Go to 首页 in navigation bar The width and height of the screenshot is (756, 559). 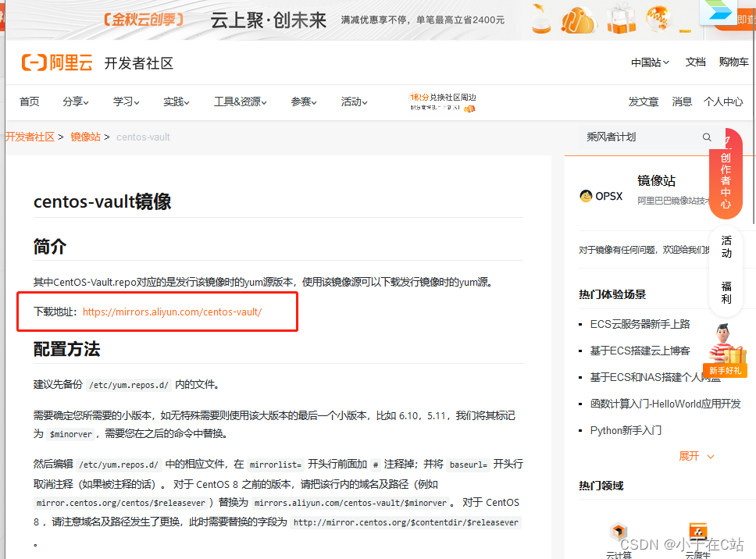pos(30,101)
